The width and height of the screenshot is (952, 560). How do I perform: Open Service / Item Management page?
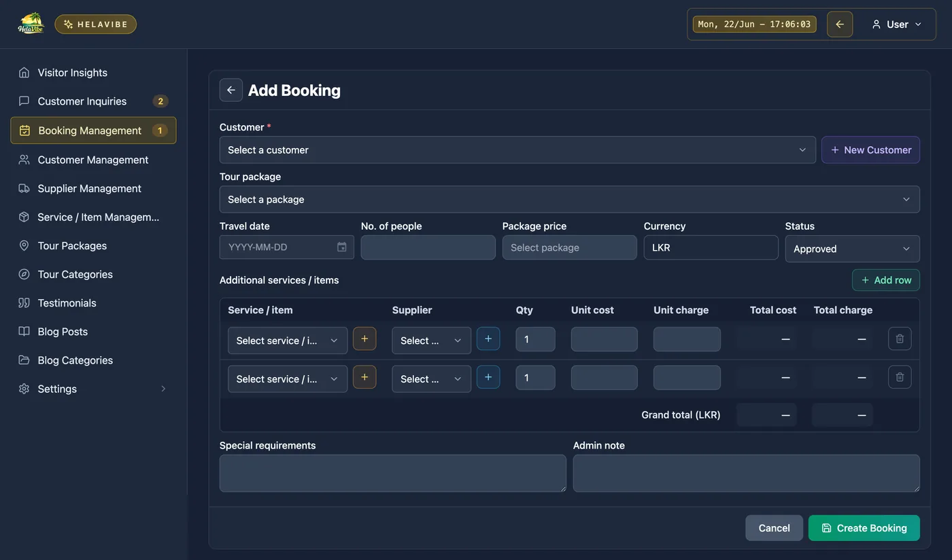pyautogui.click(x=93, y=217)
